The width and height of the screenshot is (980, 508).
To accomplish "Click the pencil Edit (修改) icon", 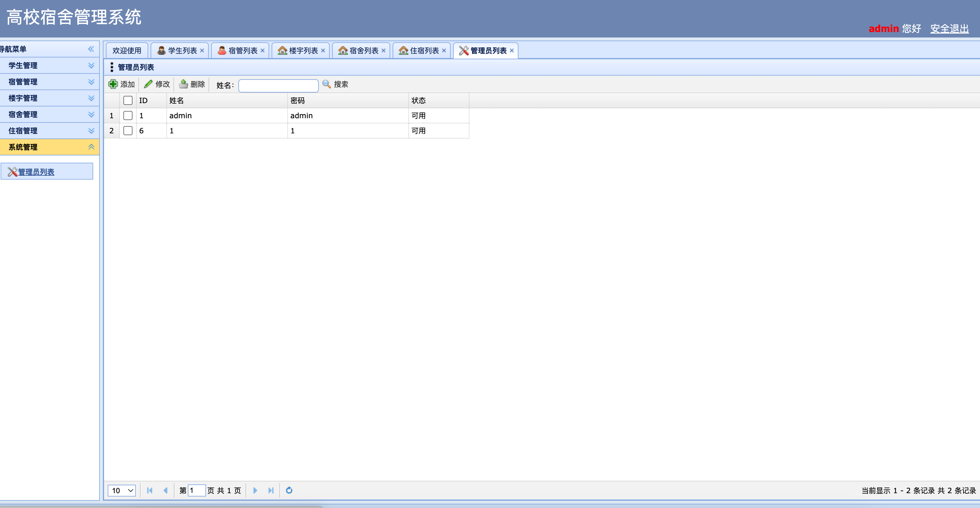I will pyautogui.click(x=149, y=84).
